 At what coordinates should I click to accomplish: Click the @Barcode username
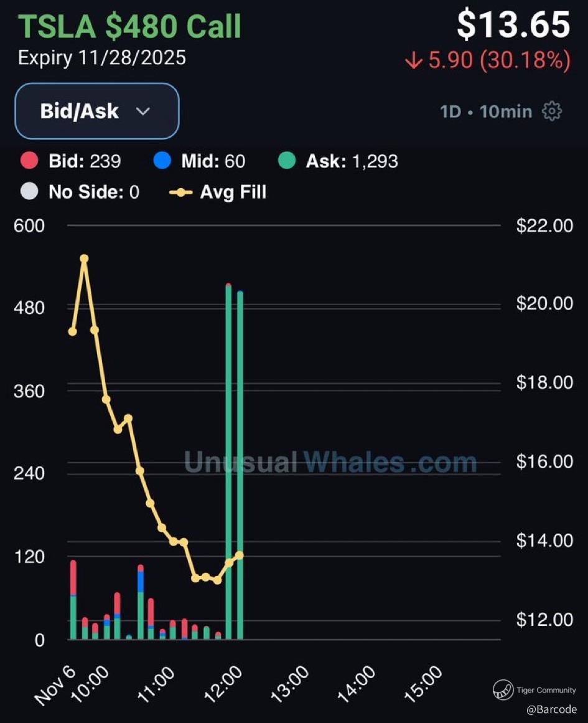click(551, 709)
